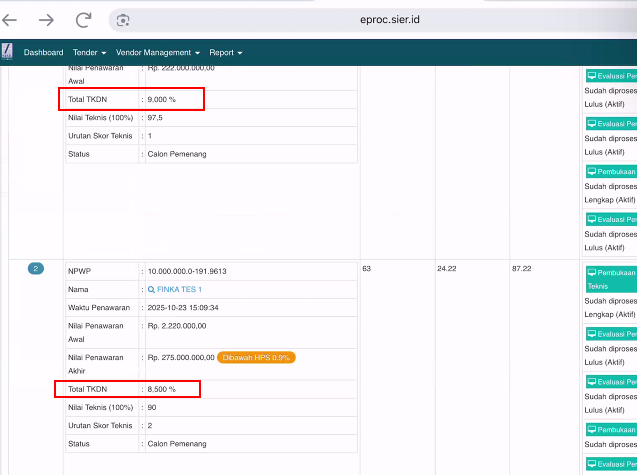The image size is (637, 475).
Task: Click the 24.22 score cell
Action: pyautogui.click(x=447, y=269)
